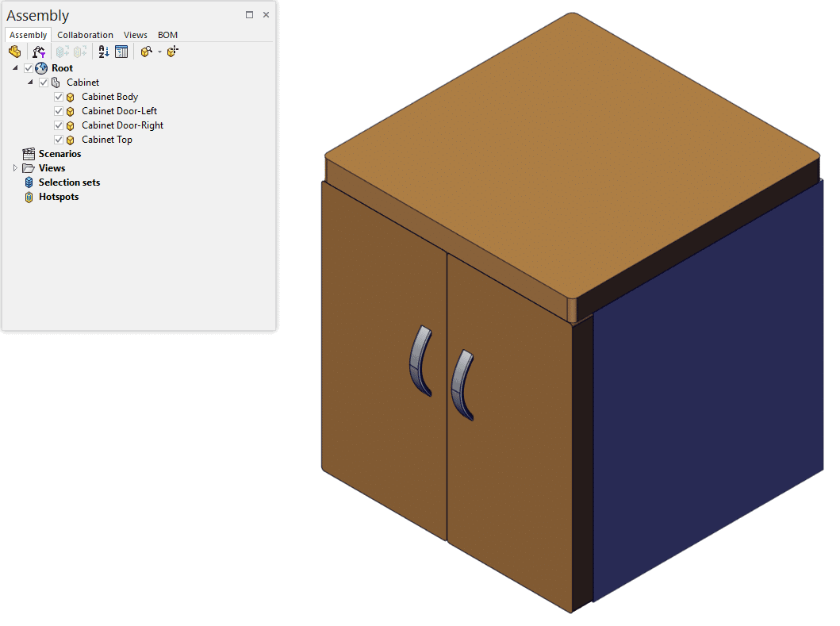Viewport: 840px width, 626px height.
Task: Click the search part magnifier icon
Action: pos(146,52)
